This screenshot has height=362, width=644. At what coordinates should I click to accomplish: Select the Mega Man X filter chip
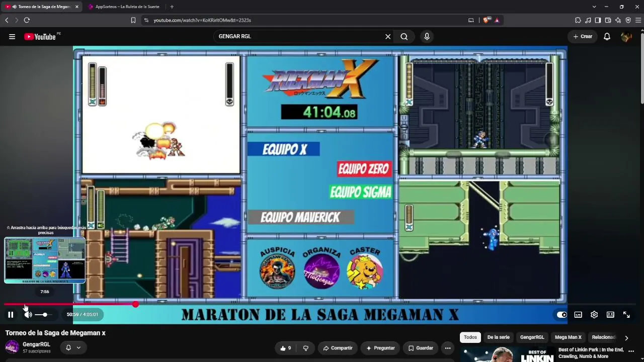click(568, 337)
